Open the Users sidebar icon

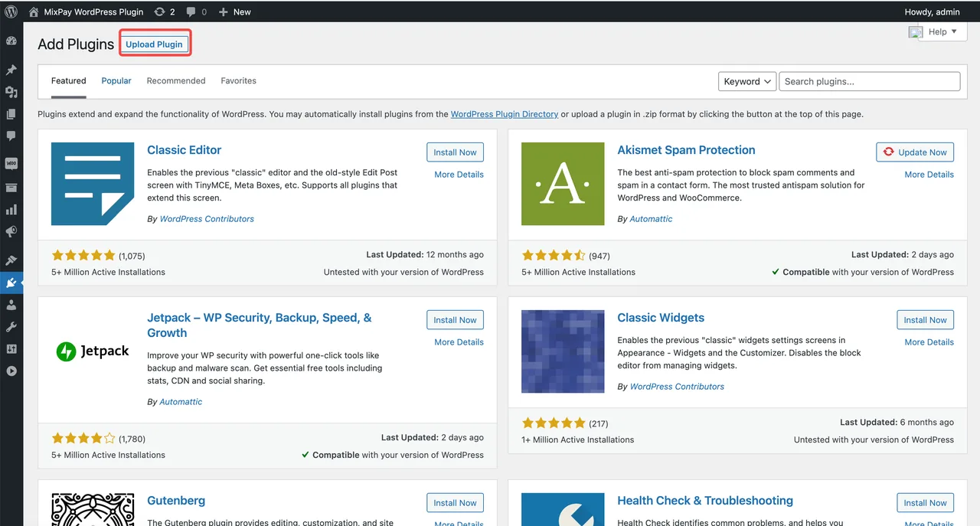tap(11, 305)
